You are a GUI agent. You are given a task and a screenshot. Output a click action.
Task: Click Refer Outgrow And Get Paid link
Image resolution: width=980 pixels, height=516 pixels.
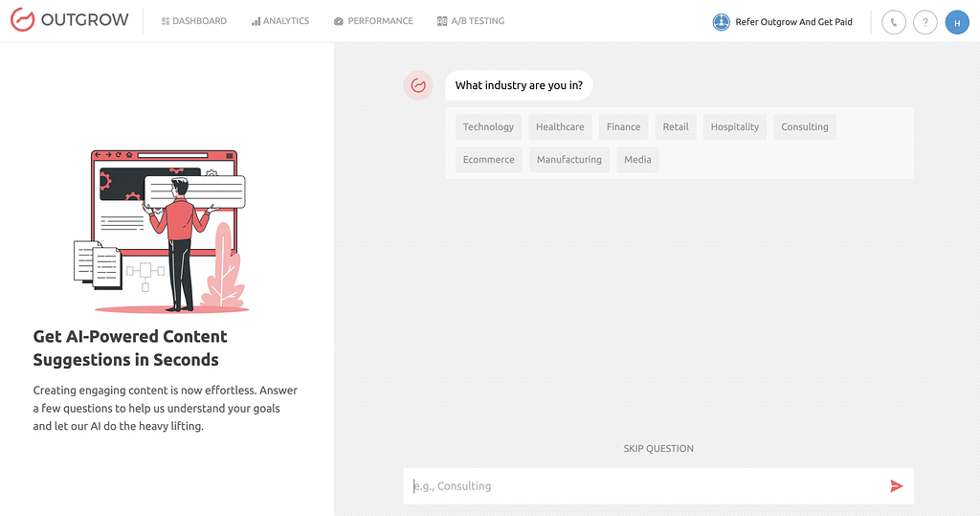(793, 22)
